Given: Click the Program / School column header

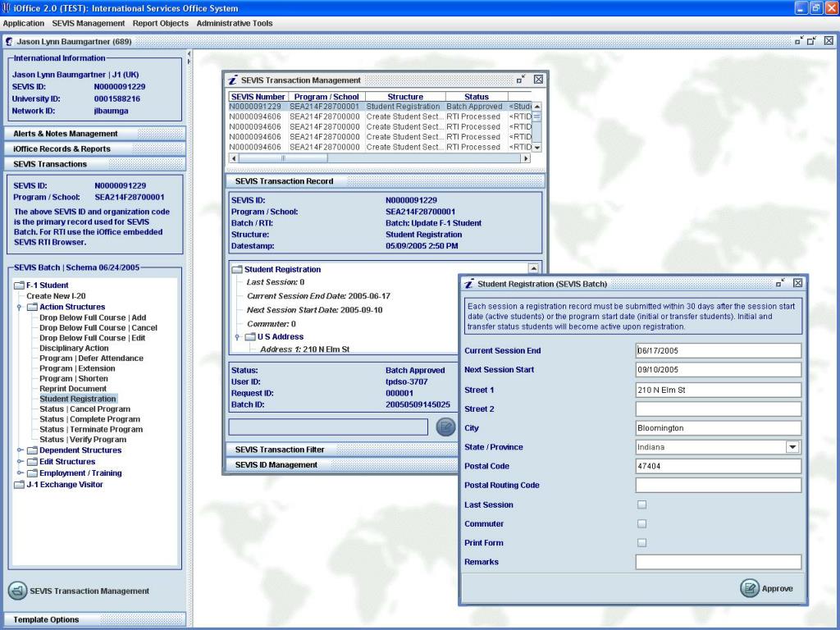Looking at the screenshot, I should pos(326,97).
